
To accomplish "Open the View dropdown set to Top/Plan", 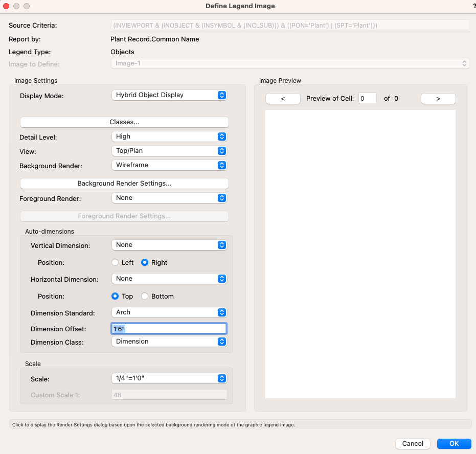I will 169,151.
